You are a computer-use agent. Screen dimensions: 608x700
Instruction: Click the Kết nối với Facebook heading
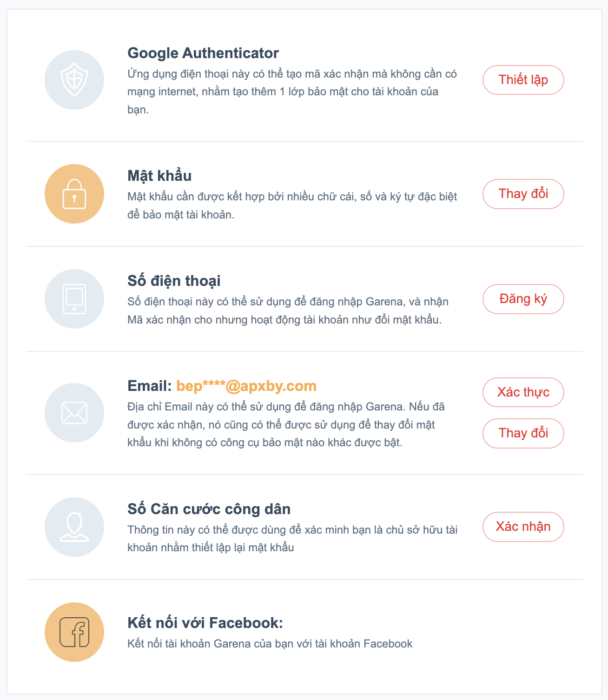pyautogui.click(x=205, y=623)
